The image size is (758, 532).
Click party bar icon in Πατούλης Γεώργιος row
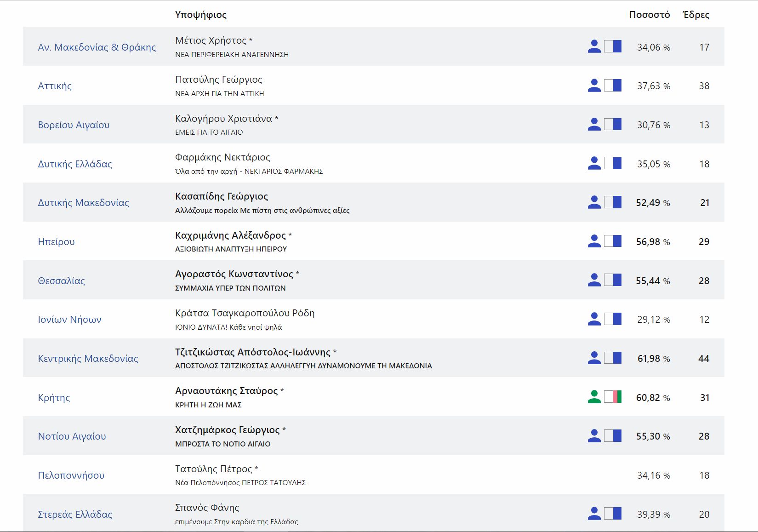coord(613,85)
